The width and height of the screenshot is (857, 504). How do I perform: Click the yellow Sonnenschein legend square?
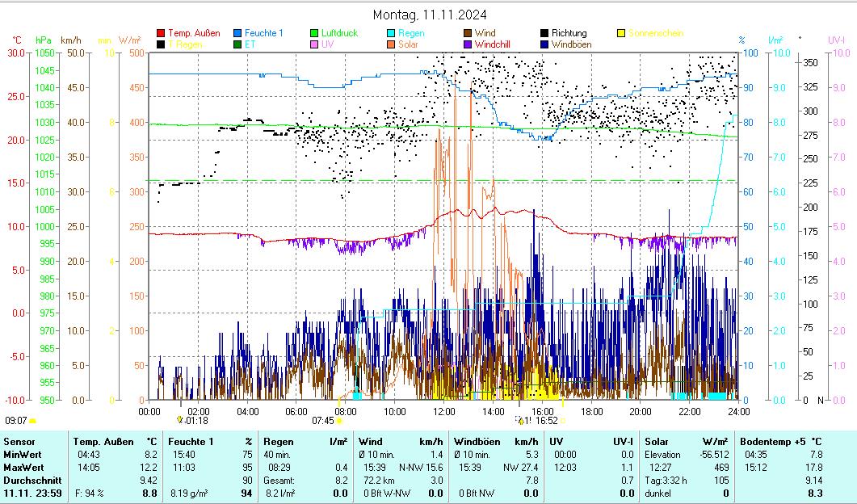(621, 34)
